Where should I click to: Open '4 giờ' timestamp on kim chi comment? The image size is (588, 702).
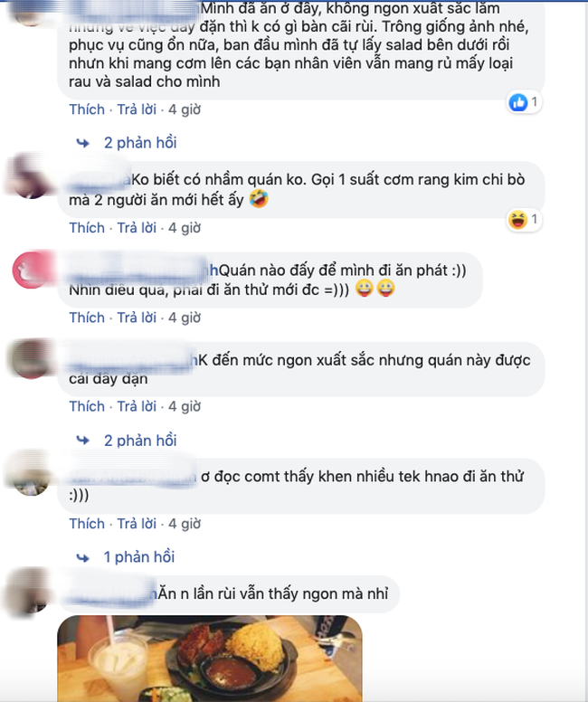[185, 228]
